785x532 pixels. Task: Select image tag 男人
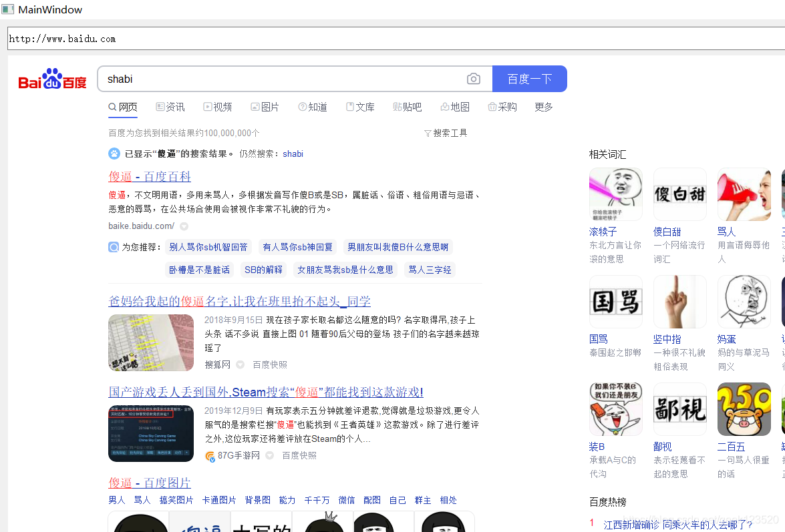pos(117,500)
